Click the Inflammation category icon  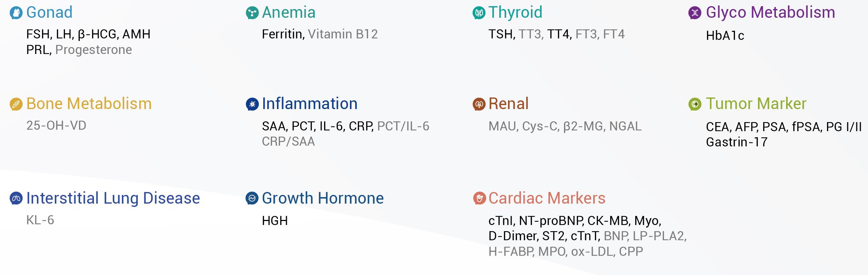252,104
